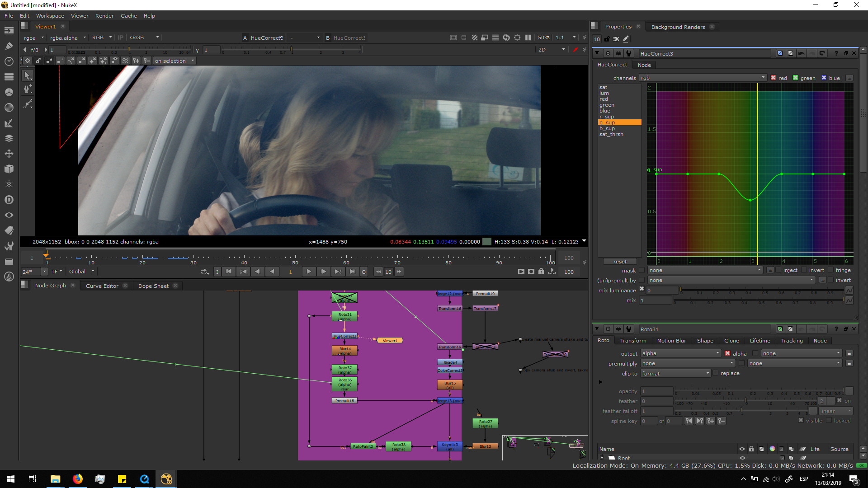Select the Bezier pen tool
868x488 pixels.
[28, 89]
